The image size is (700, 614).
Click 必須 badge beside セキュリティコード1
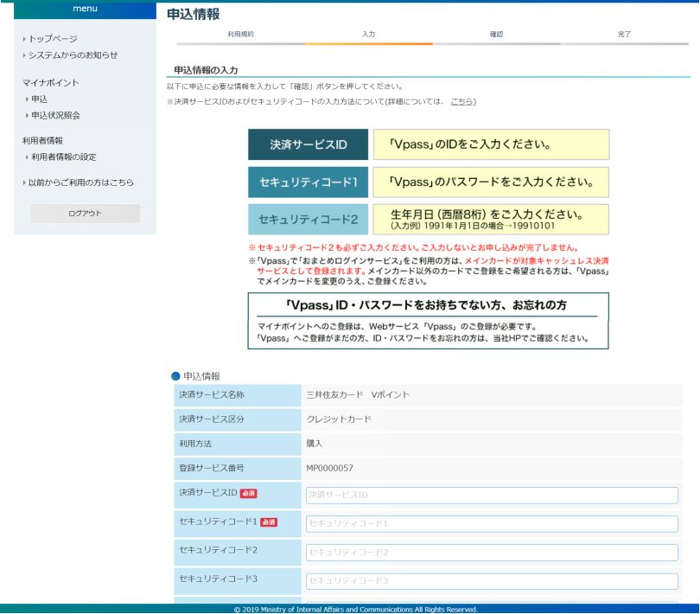click(x=269, y=522)
